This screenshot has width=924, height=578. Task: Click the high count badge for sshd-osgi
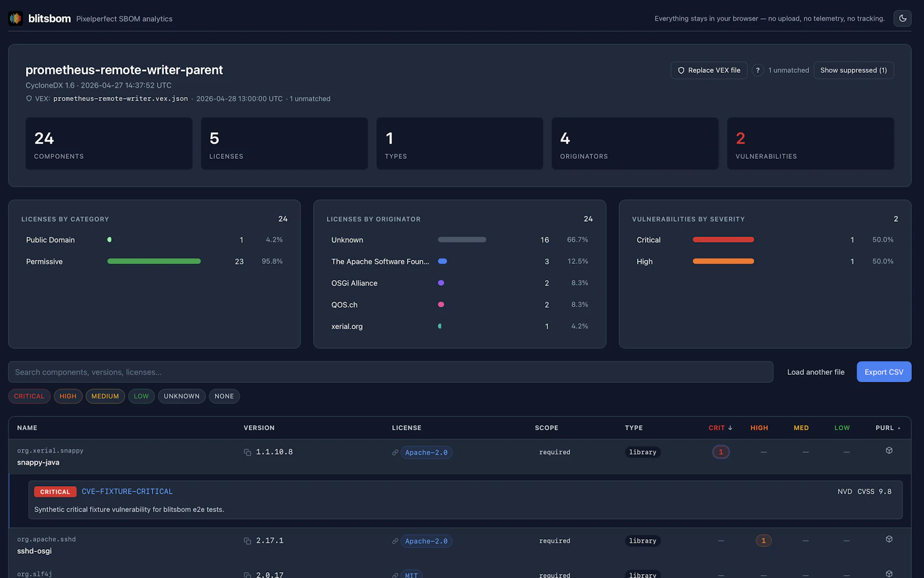763,540
